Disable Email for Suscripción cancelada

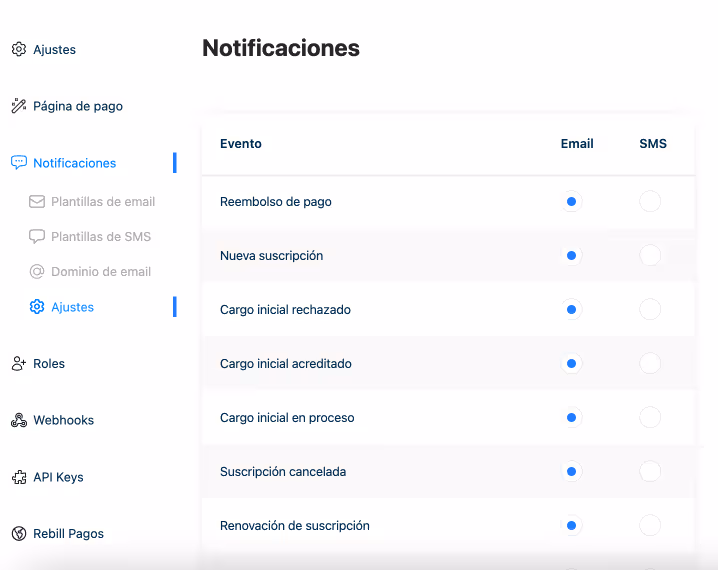click(571, 472)
